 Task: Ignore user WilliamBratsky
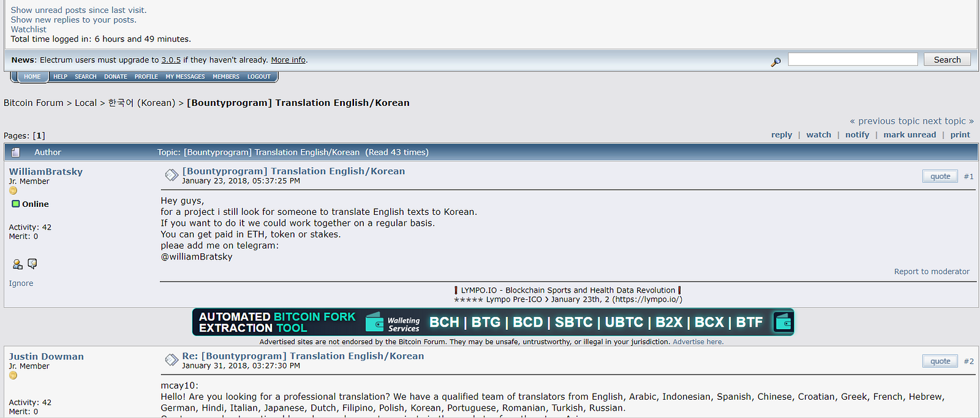[21, 283]
